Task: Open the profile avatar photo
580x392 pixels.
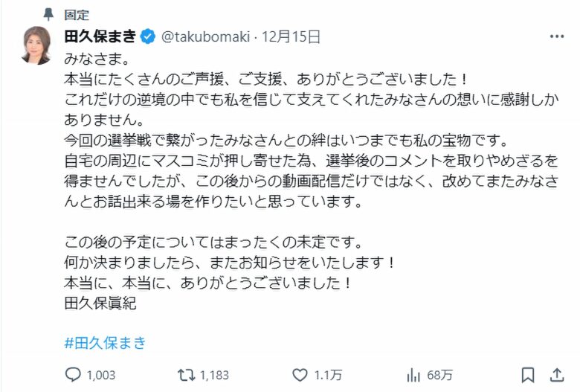Action: pos(36,45)
